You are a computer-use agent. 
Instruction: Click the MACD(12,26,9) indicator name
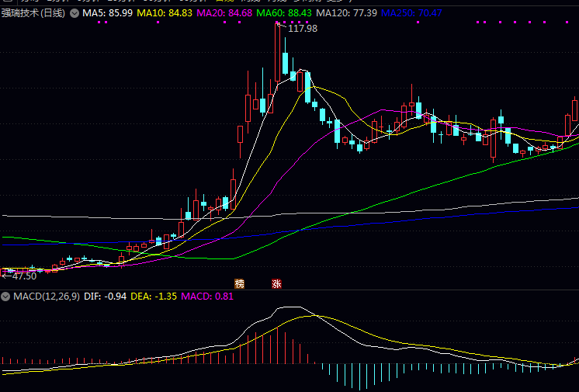tap(47, 297)
